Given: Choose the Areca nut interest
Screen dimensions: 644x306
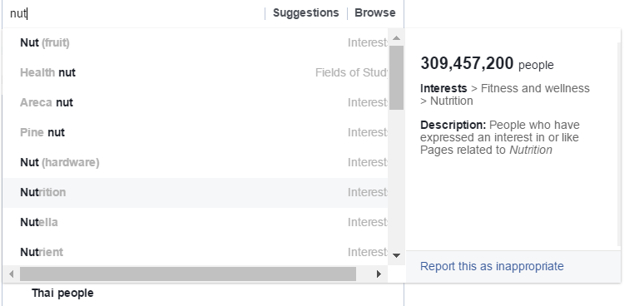Looking at the screenshot, I should [196, 102].
